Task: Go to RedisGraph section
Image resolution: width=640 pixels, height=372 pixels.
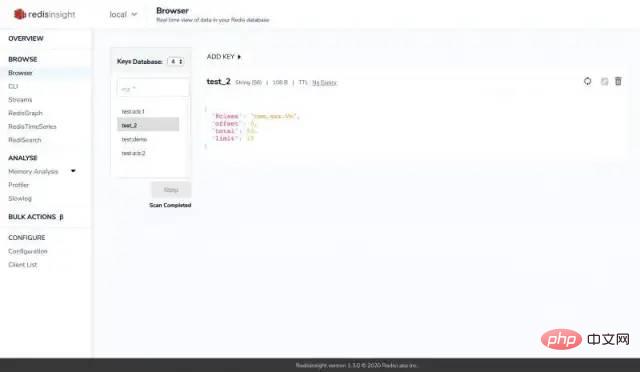Action: pyautogui.click(x=25, y=113)
